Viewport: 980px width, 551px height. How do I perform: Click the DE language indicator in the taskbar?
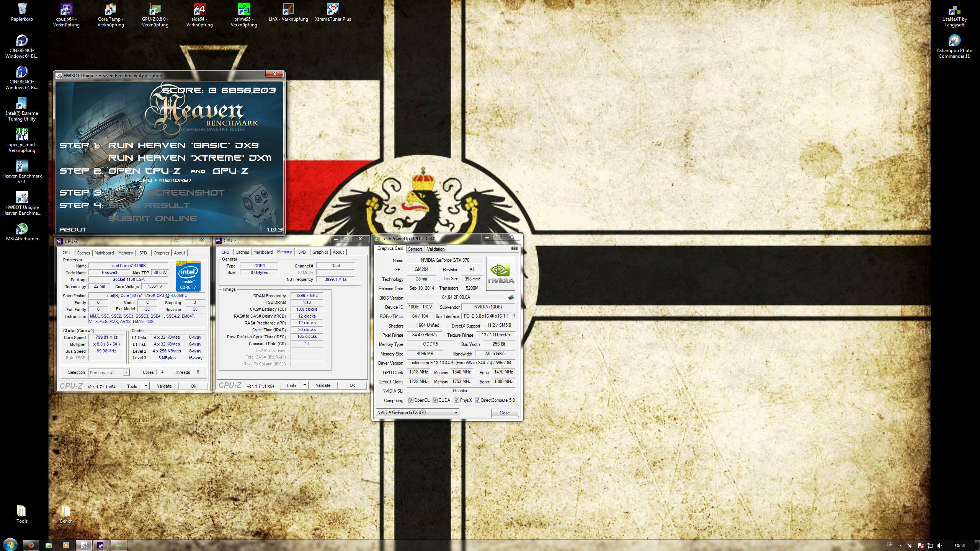[x=889, y=544]
